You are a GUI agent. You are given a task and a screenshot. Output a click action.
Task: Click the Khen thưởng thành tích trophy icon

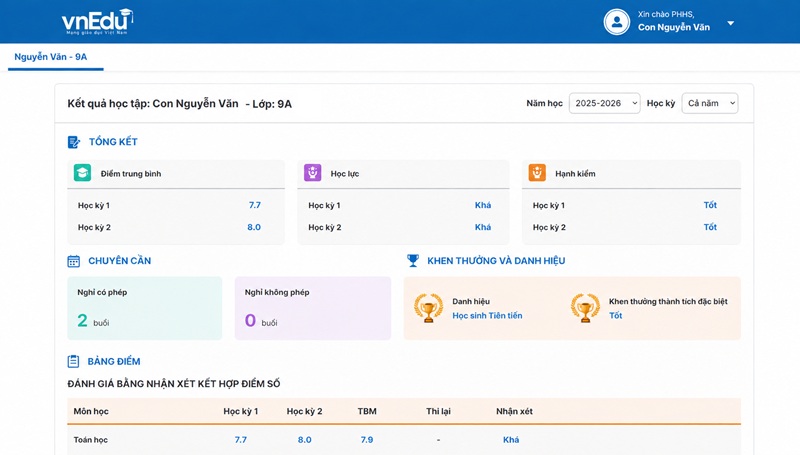click(x=585, y=308)
